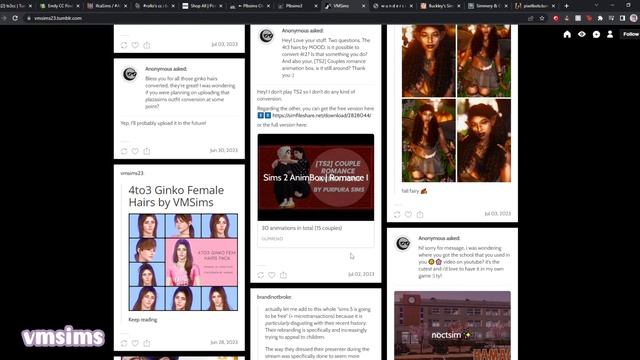Image resolution: width=640 pixels, height=360 pixels.
Task: Open a new browser tab with plus
Action: tap(567, 6)
